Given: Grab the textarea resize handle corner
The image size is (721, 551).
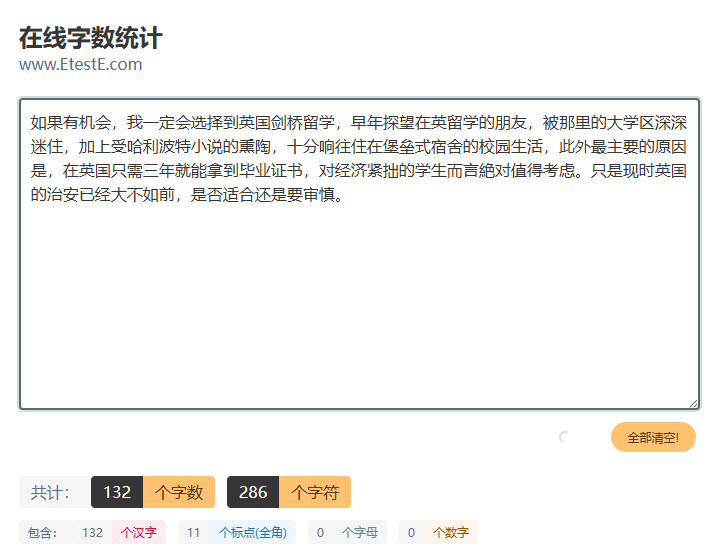Looking at the screenshot, I should point(693,403).
